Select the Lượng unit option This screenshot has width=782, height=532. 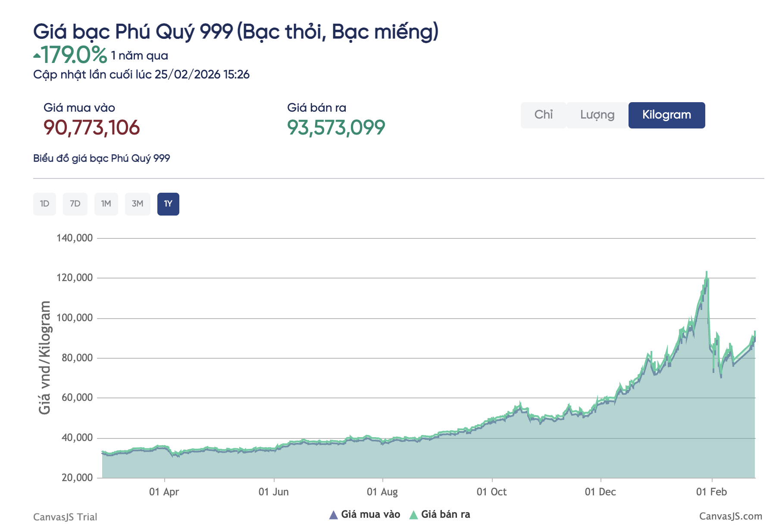(597, 115)
